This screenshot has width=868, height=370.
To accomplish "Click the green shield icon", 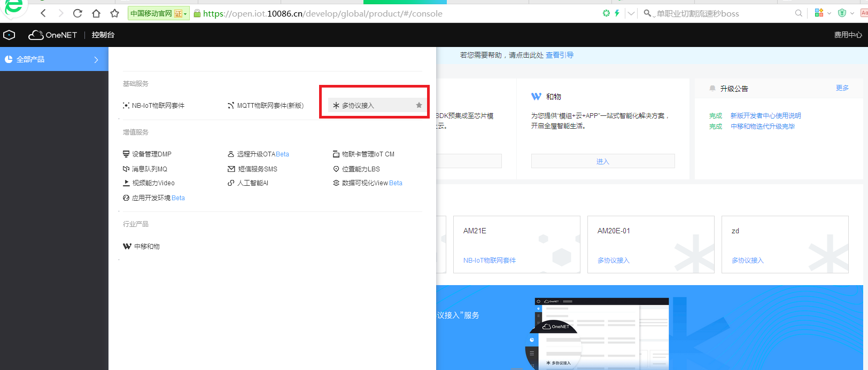I will click(842, 13).
